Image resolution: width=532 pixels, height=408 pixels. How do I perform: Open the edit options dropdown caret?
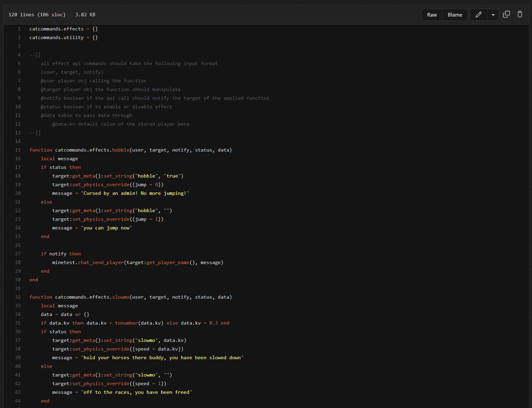click(x=493, y=15)
